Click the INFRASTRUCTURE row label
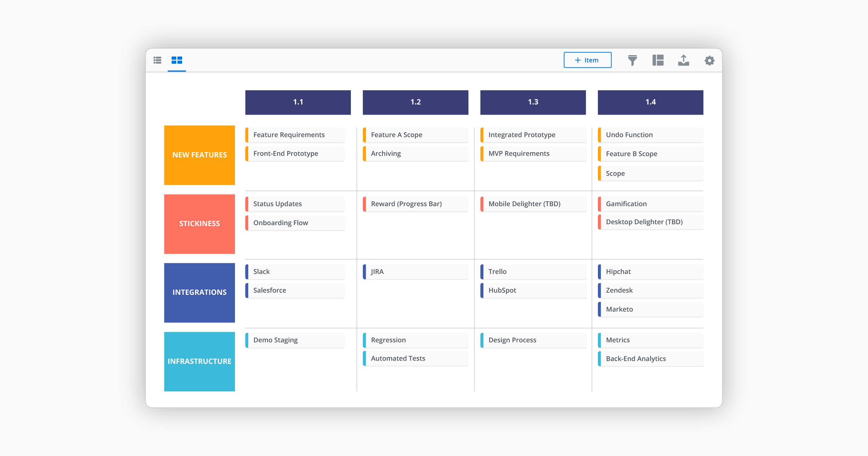The width and height of the screenshot is (868, 456). tap(200, 361)
